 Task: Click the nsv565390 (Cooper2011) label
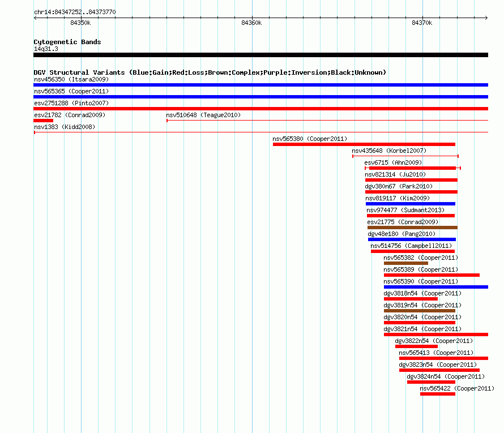pyautogui.click(x=421, y=281)
